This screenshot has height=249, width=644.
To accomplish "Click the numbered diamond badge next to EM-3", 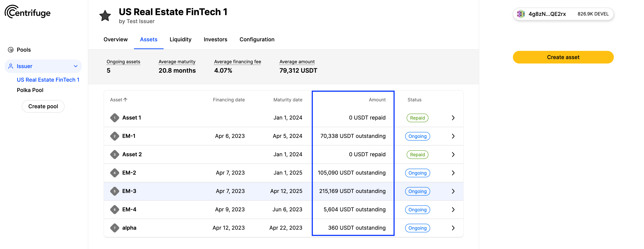I will pos(114,191).
